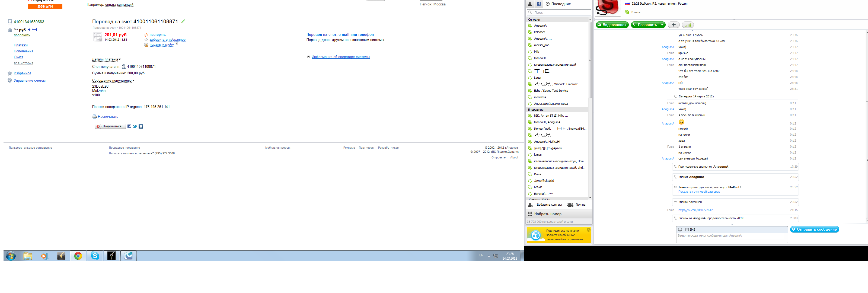Viewport: 868px width, 293px height.
Task: Close the yellow subscription ad banner
Action: (x=588, y=230)
